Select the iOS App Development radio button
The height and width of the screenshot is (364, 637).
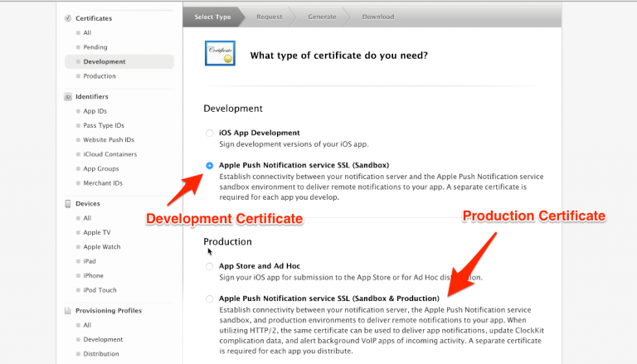[x=209, y=133]
